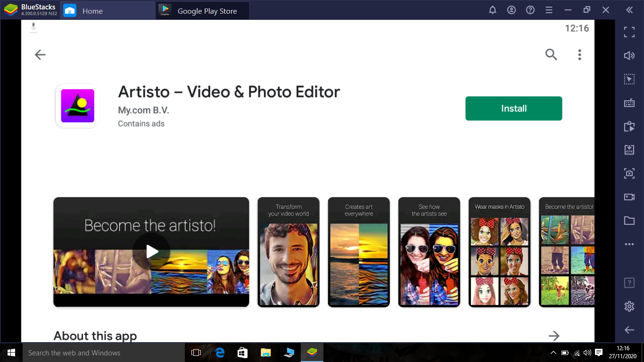This screenshot has width=644, height=362.
Task: Go back using the Play Store back arrow
Action: pyautogui.click(x=40, y=55)
